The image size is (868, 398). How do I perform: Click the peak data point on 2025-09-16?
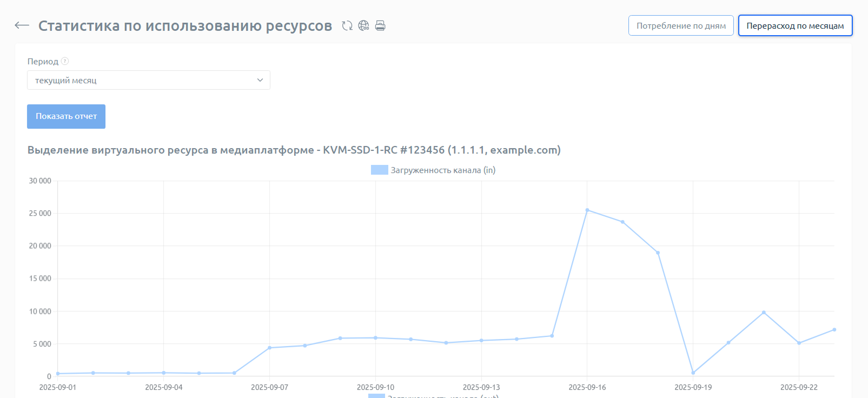coord(587,210)
